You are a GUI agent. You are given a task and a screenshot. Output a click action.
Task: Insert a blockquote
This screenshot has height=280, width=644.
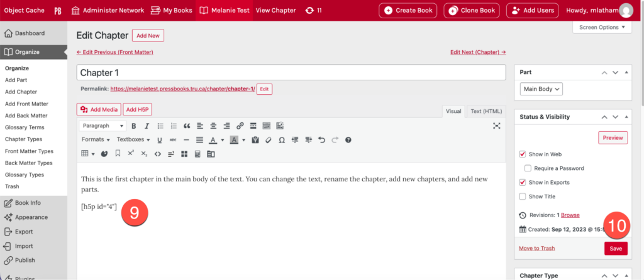187,126
